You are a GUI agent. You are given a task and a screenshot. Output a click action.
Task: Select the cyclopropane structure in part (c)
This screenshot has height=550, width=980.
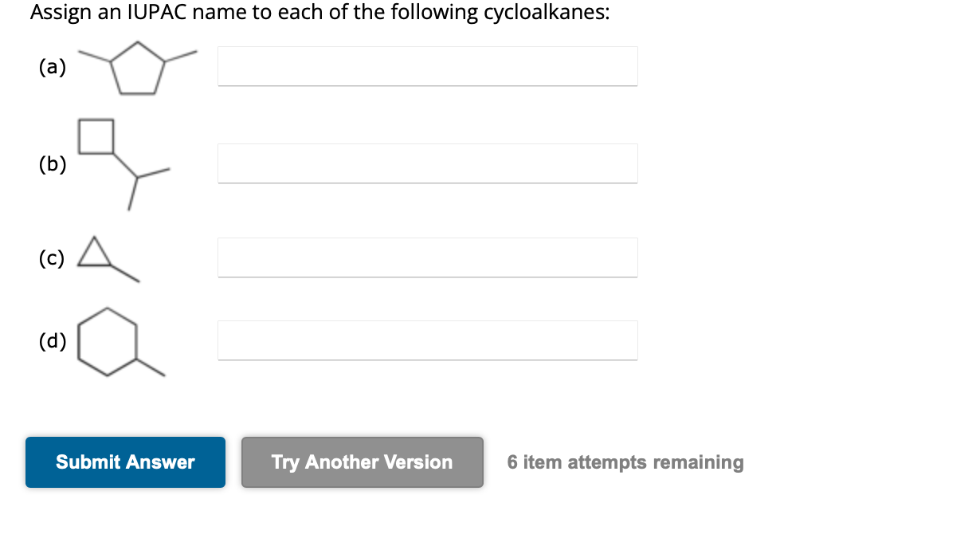[x=95, y=253]
